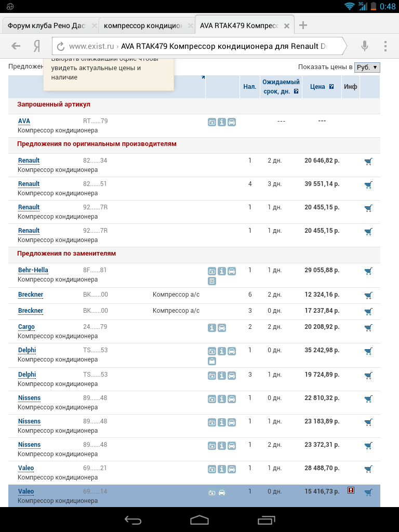The image size is (399, 532).
Task: Open Valeo link for article 69......14
Action: tap(26, 491)
